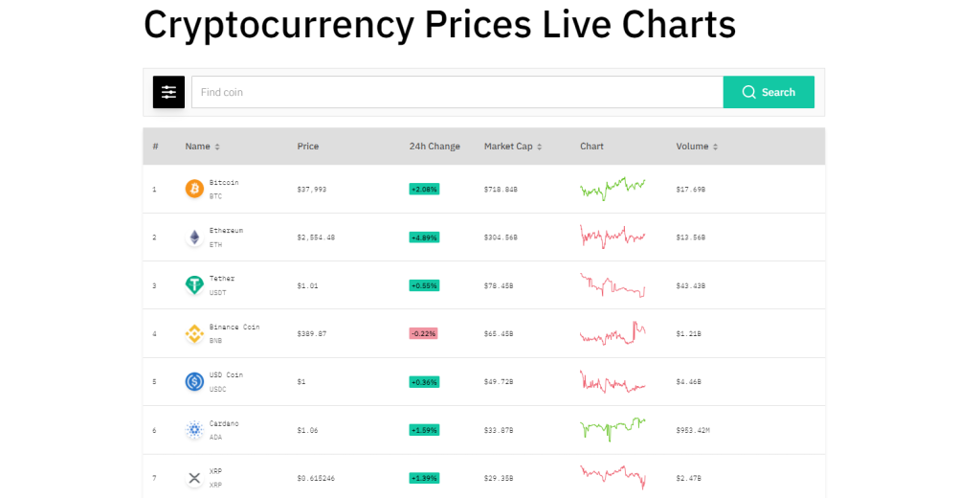This screenshot has height=498, width=980.
Task: Click the $304.56B market cap value
Action: point(501,238)
